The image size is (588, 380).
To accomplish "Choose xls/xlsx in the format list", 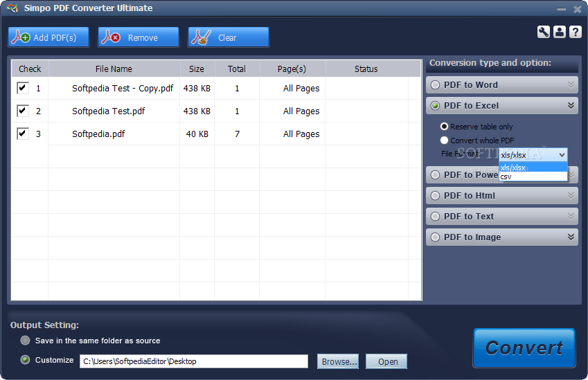I will pos(533,167).
